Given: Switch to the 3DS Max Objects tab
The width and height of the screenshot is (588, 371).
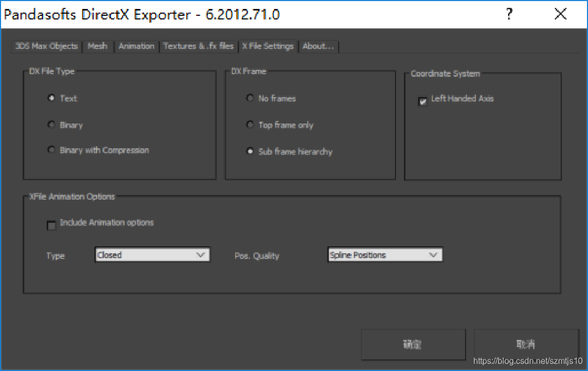Looking at the screenshot, I should (46, 46).
